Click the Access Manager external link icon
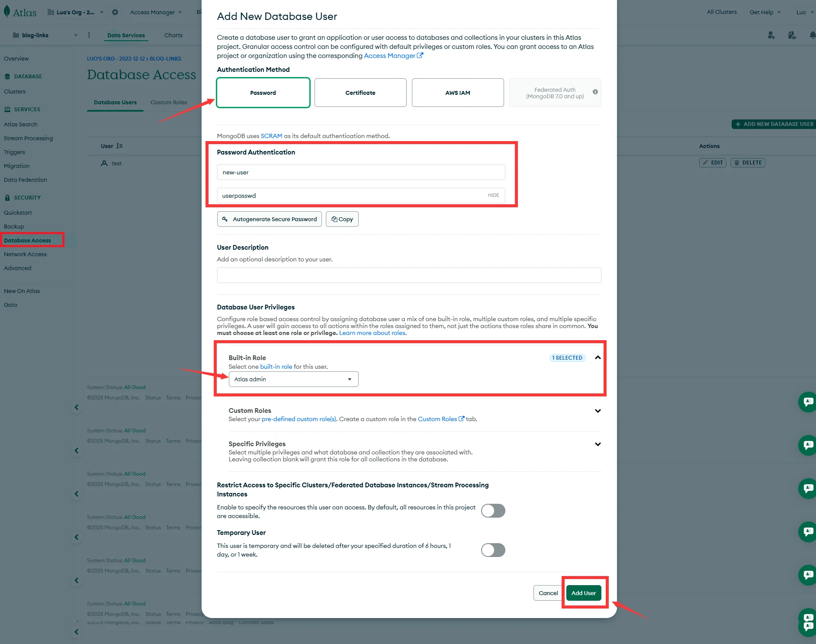The image size is (816, 644). point(420,55)
